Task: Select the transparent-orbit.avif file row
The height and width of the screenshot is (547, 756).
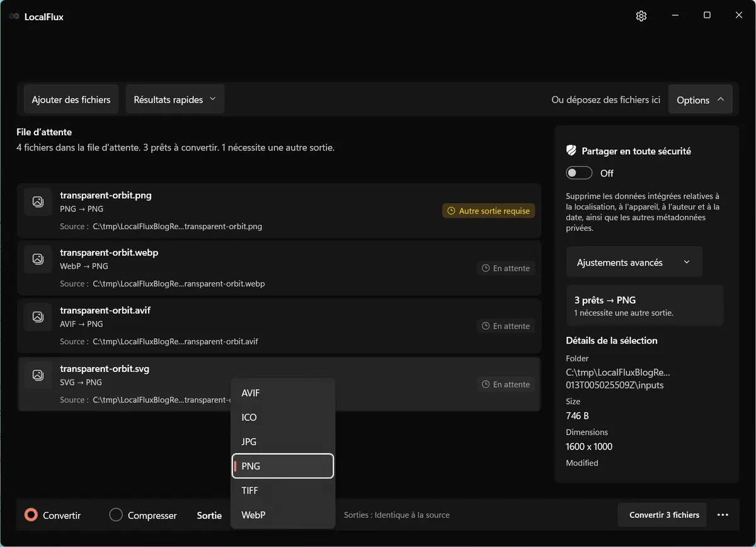Action: pyautogui.click(x=279, y=326)
